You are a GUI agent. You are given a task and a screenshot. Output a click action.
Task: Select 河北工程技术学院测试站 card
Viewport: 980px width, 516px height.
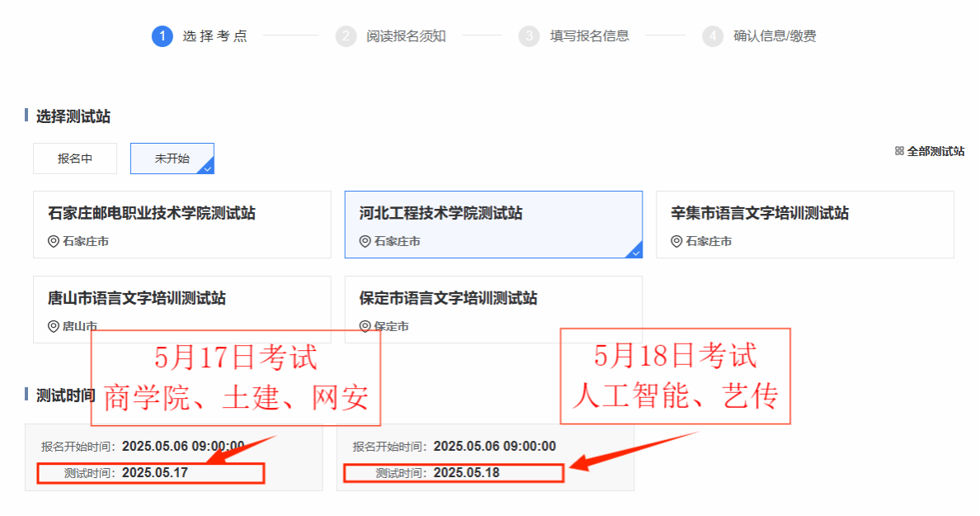493,225
